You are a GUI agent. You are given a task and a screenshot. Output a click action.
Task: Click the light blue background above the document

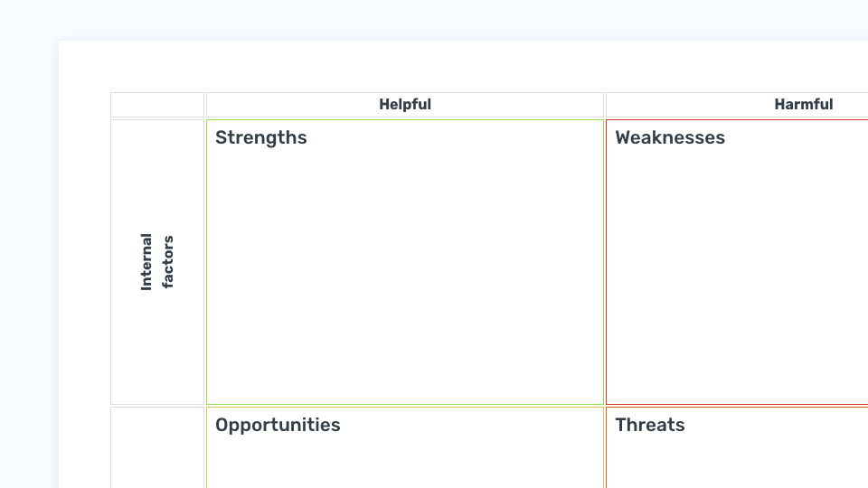click(434, 19)
